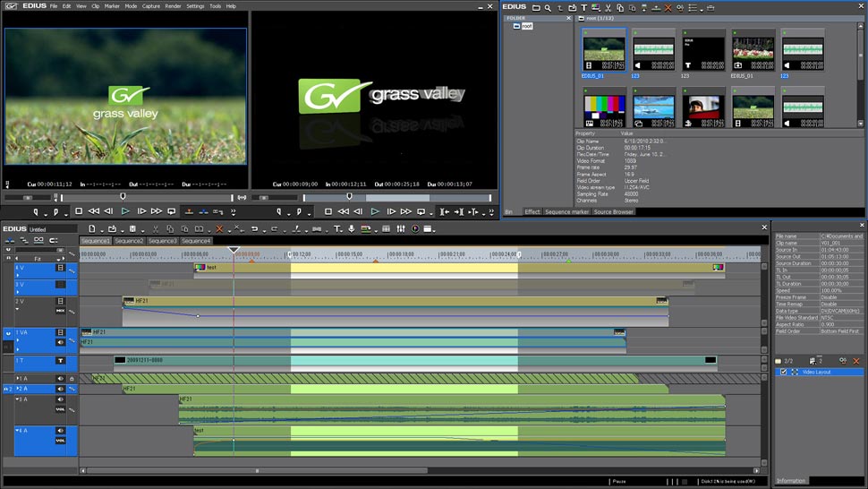Click Delete red X in Information panel
The height and width of the screenshot is (489, 868).
tap(856, 361)
